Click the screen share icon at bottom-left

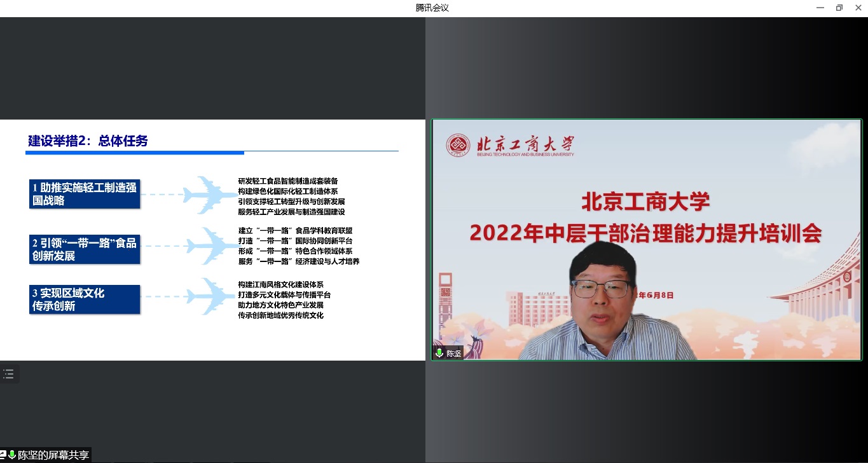pos(3,455)
